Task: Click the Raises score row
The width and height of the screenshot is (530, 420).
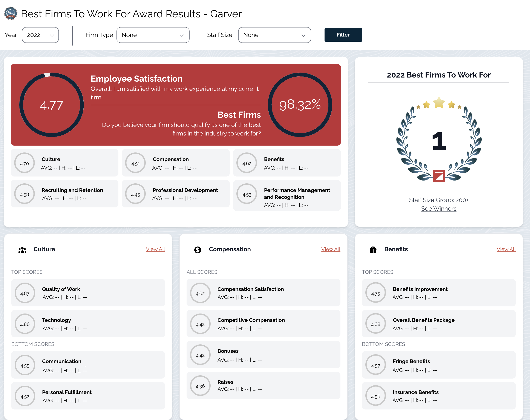Action: (263, 385)
